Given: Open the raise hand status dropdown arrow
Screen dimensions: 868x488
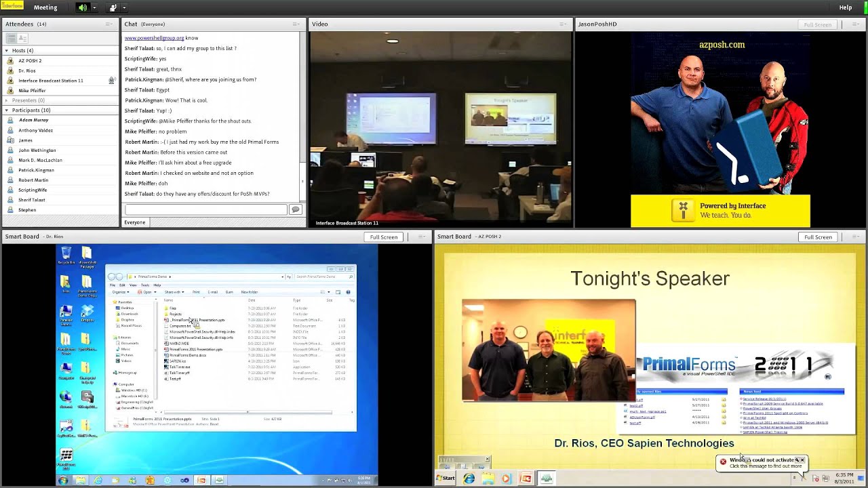Looking at the screenshot, I should coord(124,7).
